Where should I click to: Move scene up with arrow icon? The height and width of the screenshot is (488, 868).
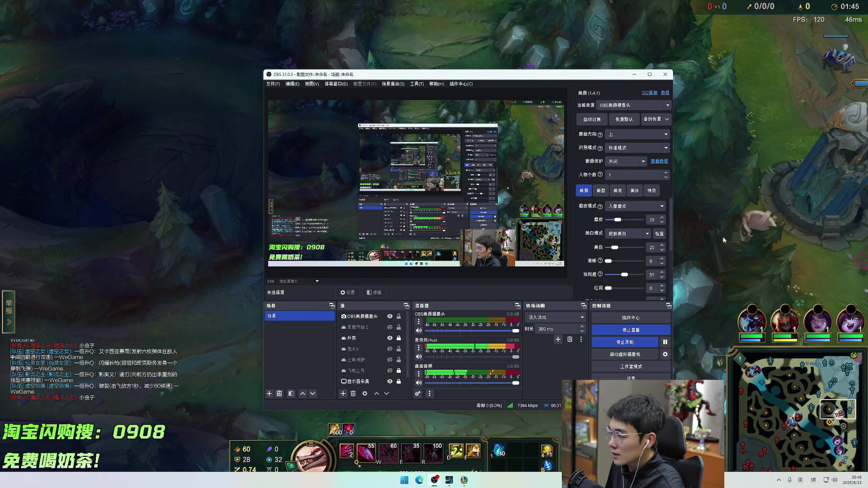[x=303, y=394]
